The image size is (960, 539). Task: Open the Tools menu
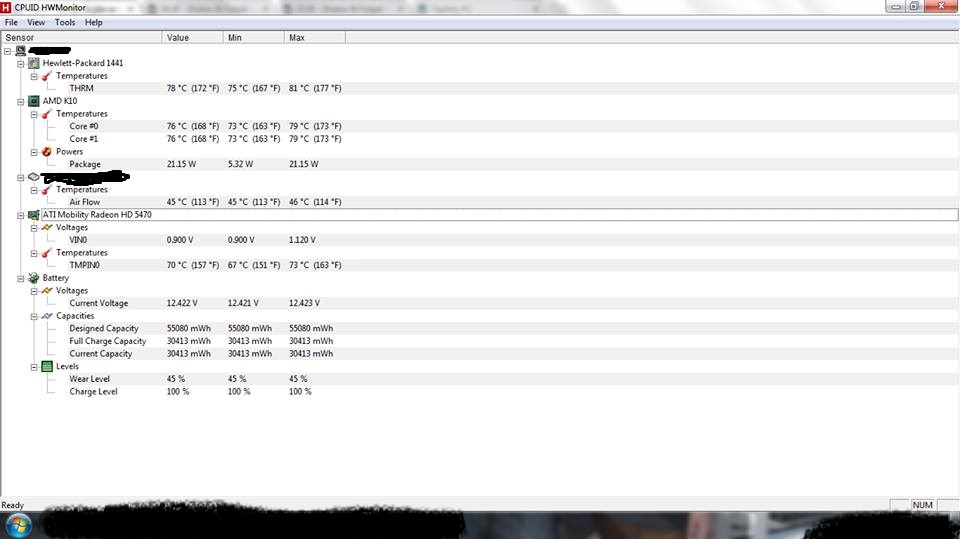[x=65, y=23]
